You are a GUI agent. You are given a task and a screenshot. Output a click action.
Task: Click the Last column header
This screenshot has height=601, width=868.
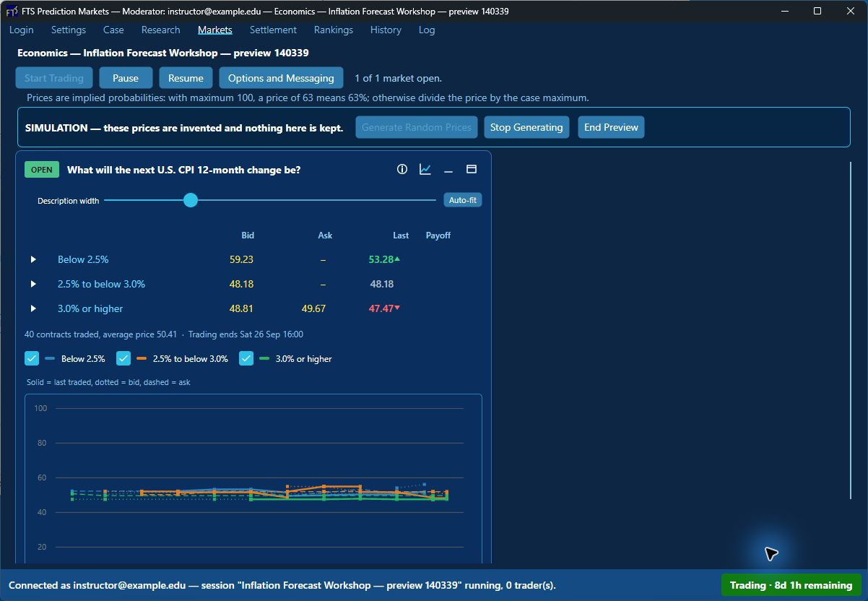click(x=401, y=235)
